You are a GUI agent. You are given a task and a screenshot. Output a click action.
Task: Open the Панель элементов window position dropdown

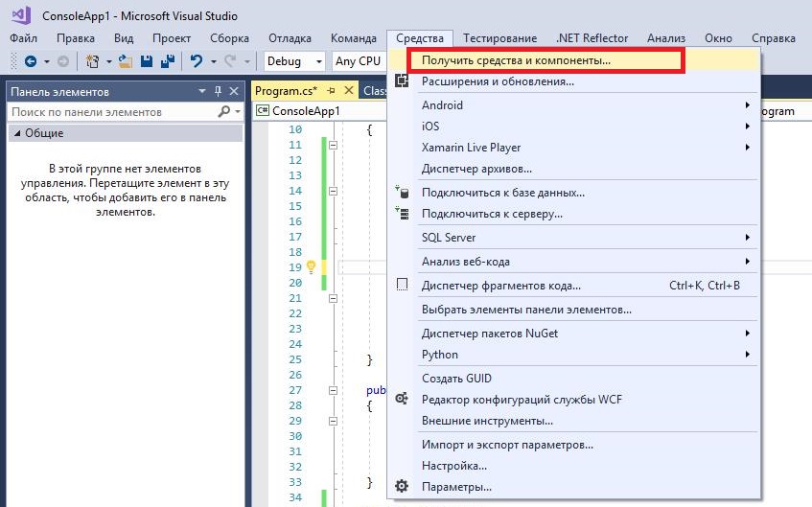point(202,91)
